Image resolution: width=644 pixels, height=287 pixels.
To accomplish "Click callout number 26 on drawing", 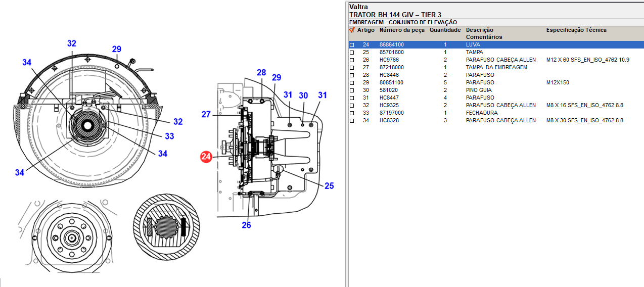I will coord(246,225).
